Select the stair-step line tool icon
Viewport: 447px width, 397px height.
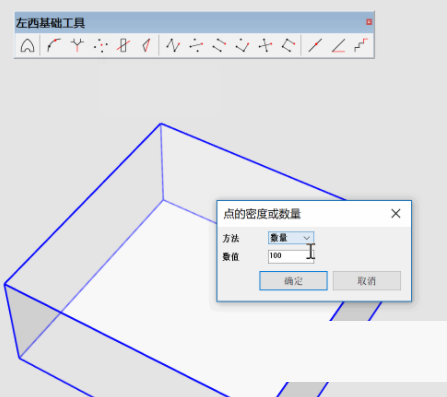pos(361,45)
